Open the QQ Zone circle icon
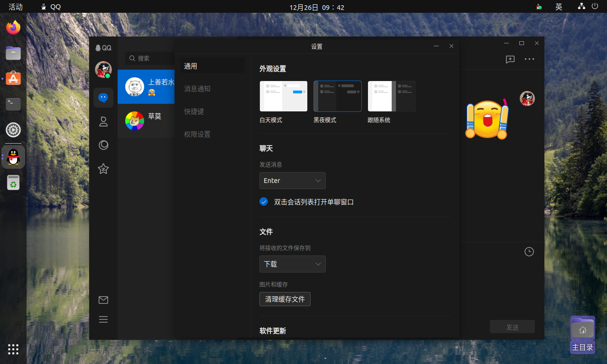This screenshot has width=607, height=364. (x=103, y=145)
